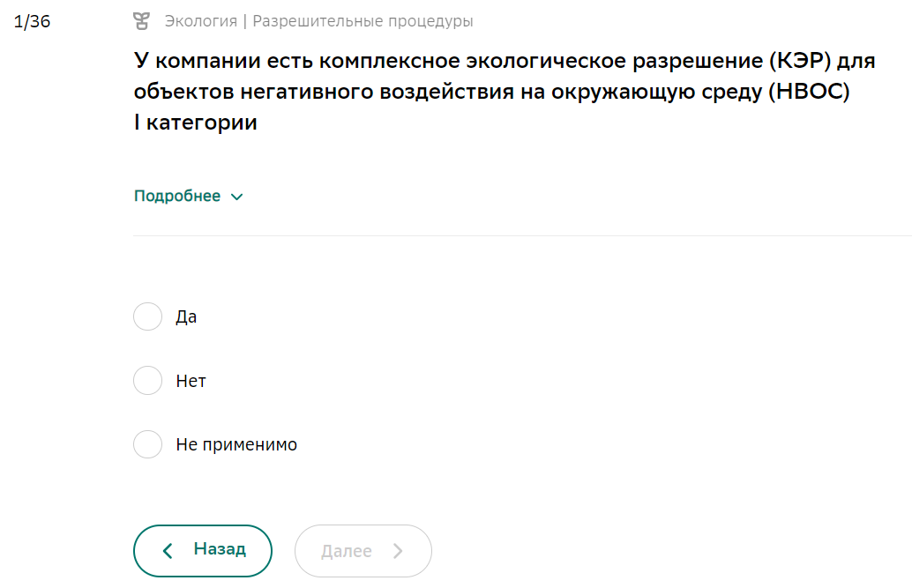This screenshot has width=912, height=588.
Task: Click the 1/36 question counter
Action: point(32,21)
